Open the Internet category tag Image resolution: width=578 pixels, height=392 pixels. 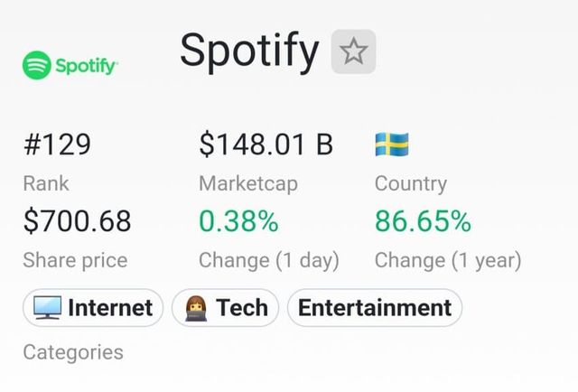click(93, 308)
